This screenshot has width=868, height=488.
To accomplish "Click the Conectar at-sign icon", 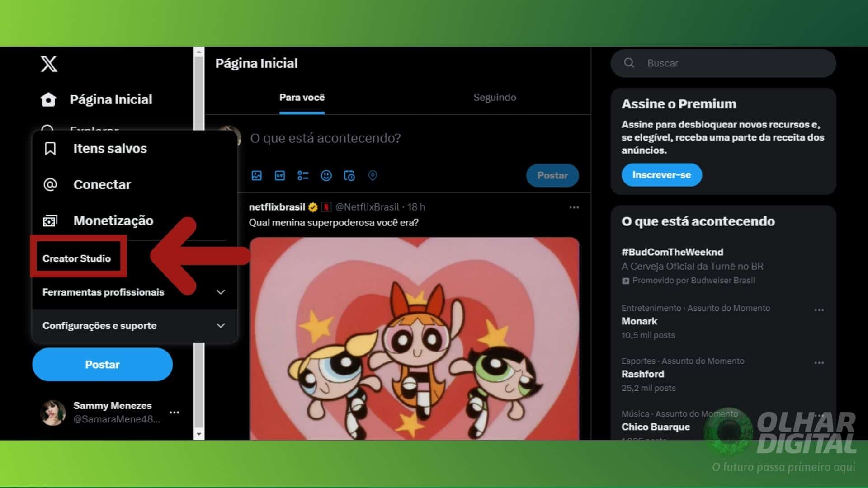I will [50, 184].
